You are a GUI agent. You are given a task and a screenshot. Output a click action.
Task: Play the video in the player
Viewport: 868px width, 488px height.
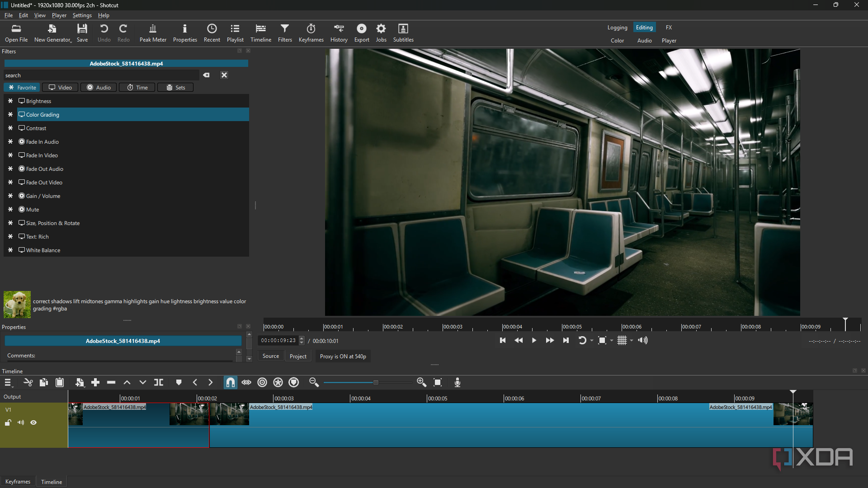click(534, 340)
